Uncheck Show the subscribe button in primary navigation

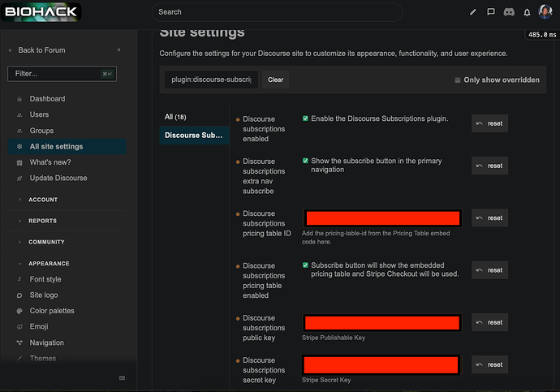pos(305,161)
